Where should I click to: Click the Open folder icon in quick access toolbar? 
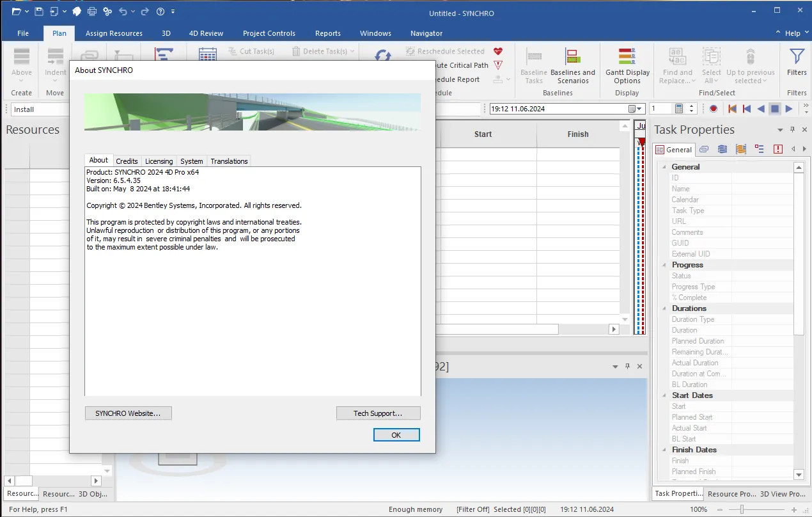pos(15,12)
